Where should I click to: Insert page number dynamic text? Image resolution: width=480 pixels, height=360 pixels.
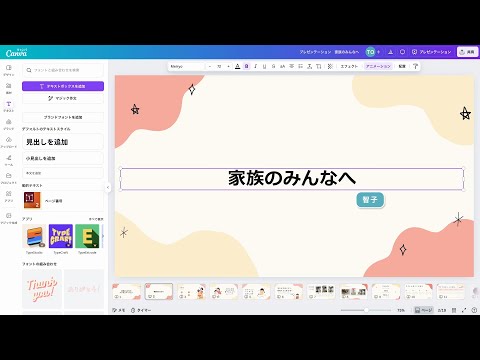click(63, 201)
